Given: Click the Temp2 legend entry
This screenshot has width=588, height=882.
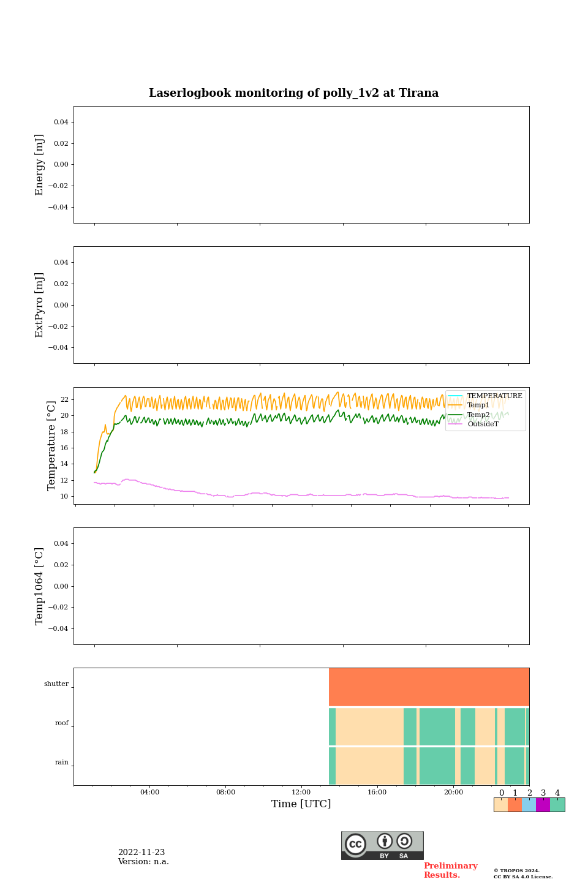Looking at the screenshot, I should (x=470, y=415).
